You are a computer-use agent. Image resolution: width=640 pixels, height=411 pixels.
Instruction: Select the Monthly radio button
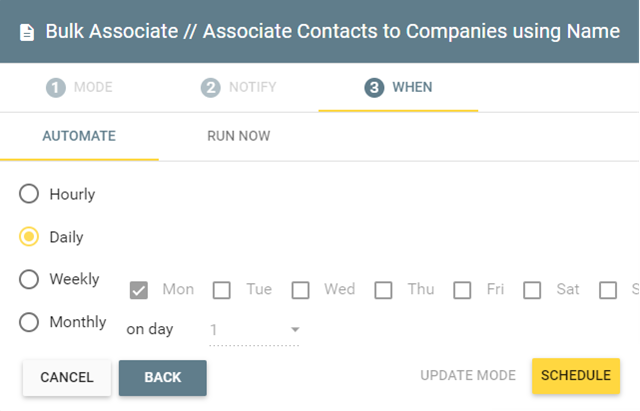tap(29, 322)
